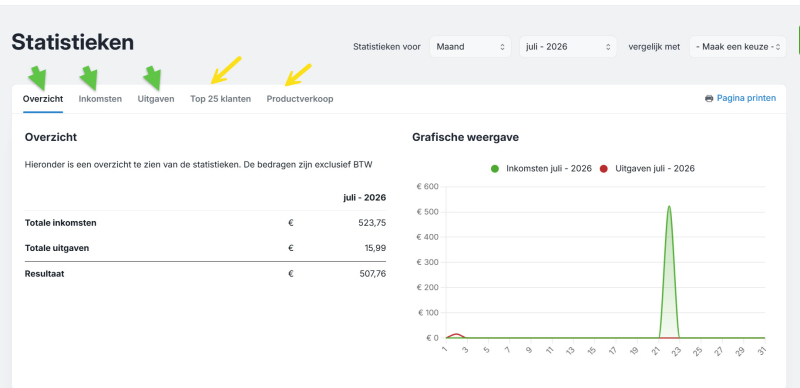The image size is (800, 388).
Task: Open the 'Maak een keuze' comparison dropdown
Action: tap(738, 46)
